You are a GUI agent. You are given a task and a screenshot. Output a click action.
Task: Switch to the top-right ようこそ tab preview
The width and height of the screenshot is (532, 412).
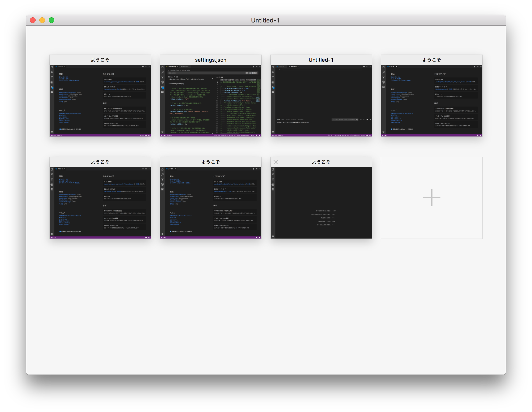point(431,100)
